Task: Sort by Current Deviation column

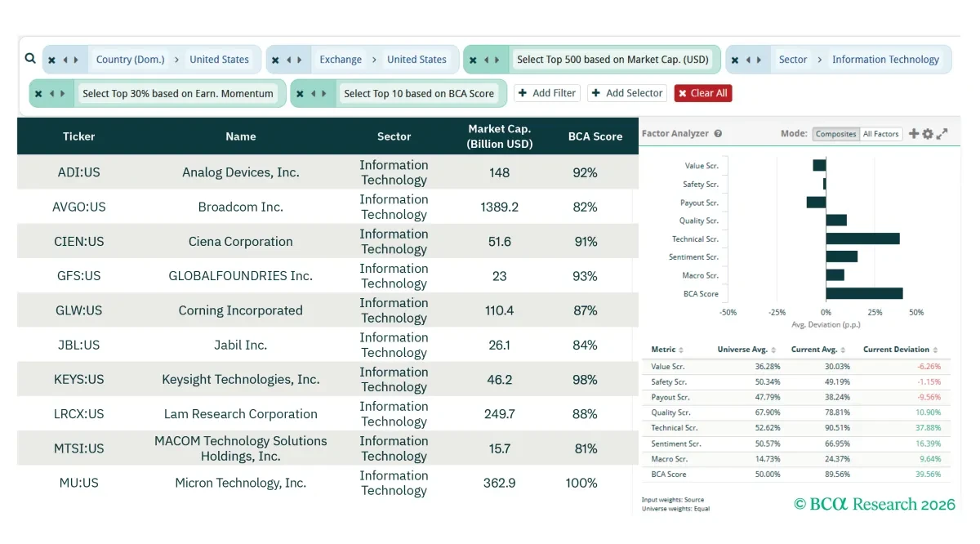Action: 900,350
